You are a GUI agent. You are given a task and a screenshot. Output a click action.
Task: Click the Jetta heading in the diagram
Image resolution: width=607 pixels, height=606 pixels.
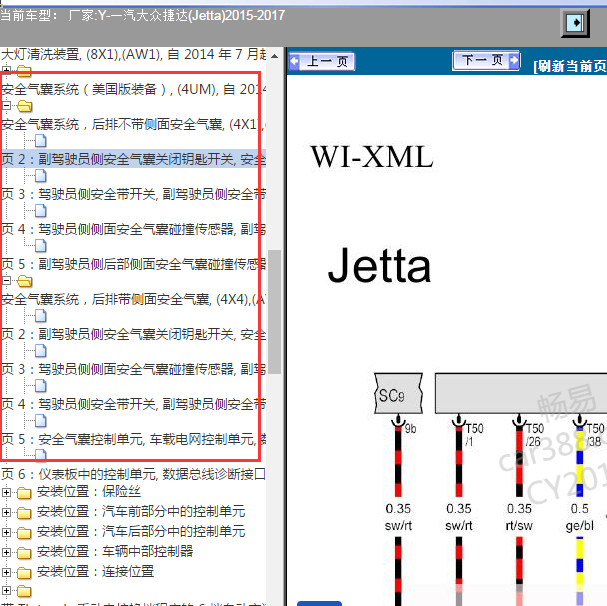point(379,266)
